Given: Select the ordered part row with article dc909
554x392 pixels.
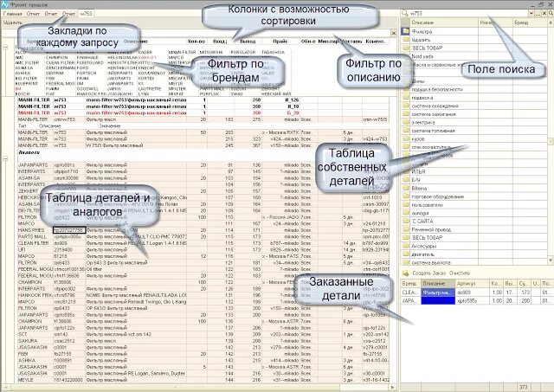Looking at the screenshot, I should (477, 292).
